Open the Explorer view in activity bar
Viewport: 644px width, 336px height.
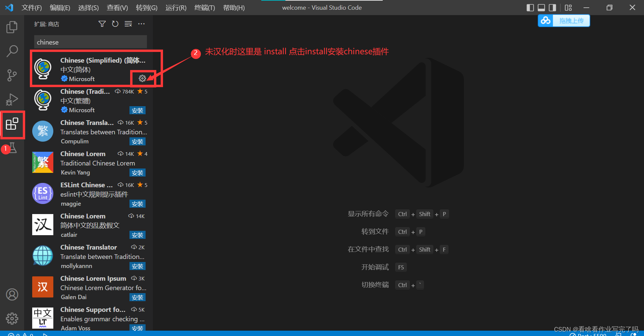pyautogui.click(x=12, y=27)
